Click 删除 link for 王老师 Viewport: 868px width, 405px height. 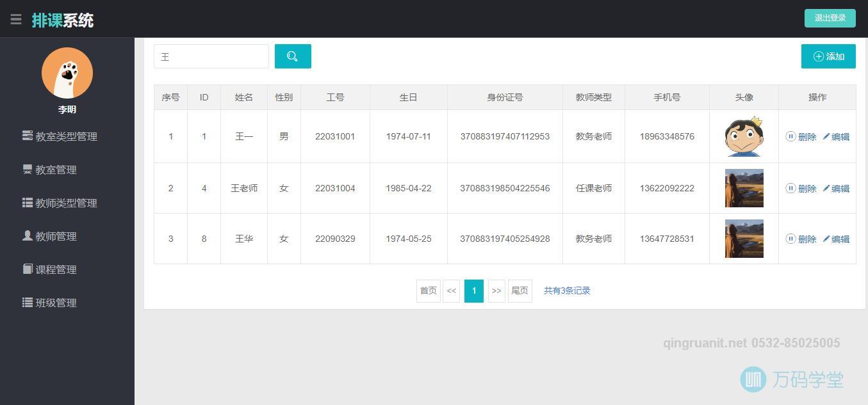pyautogui.click(x=807, y=188)
